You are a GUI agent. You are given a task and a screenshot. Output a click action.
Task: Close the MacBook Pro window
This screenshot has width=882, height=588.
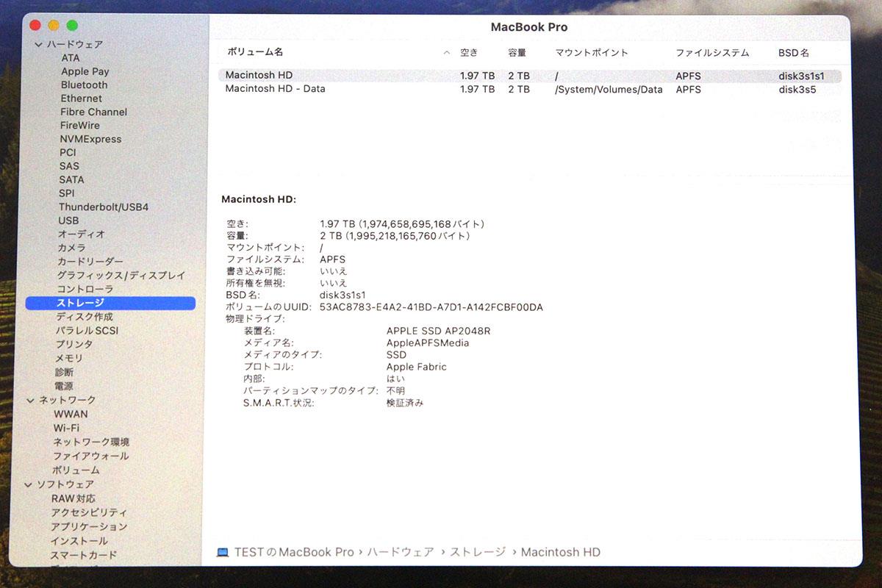(35, 25)
